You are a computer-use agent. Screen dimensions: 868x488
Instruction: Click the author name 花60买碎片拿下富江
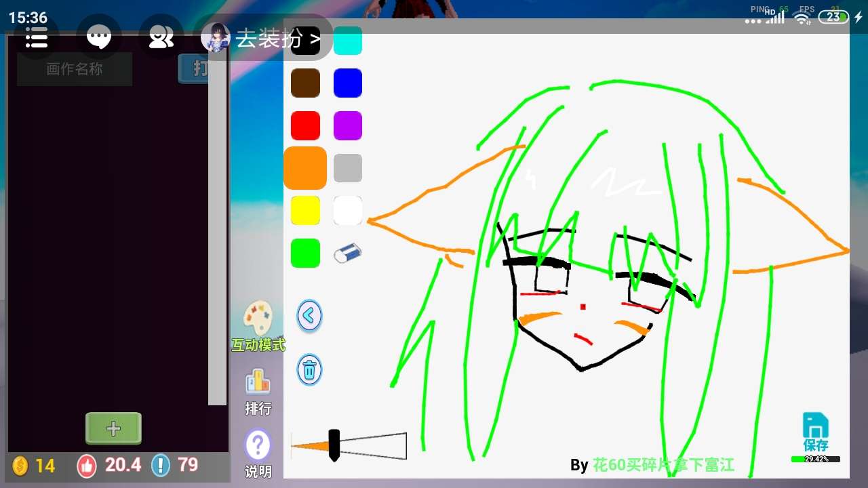[x=663, y=465]
